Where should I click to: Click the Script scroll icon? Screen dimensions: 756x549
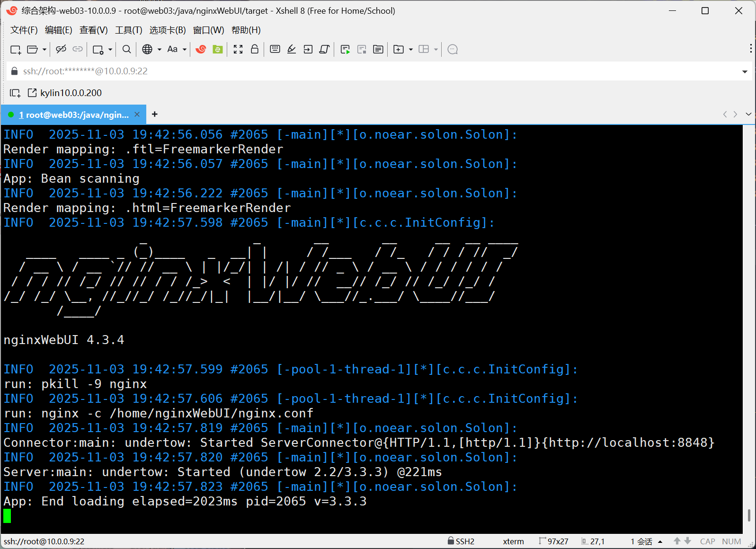pyautogui.click(x=325, y=49)
